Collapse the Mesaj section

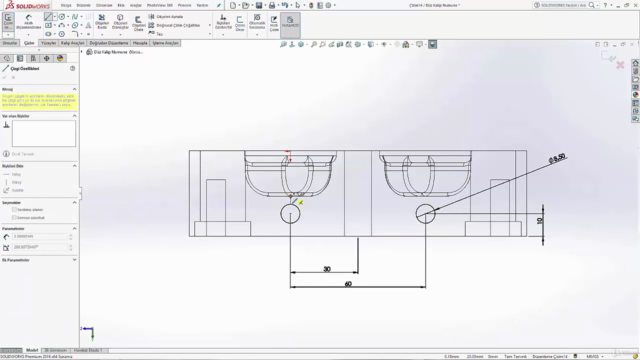[74, 89]
